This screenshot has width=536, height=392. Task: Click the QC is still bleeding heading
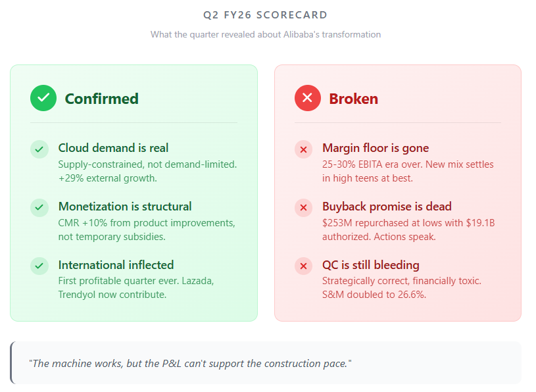[371, 265]
